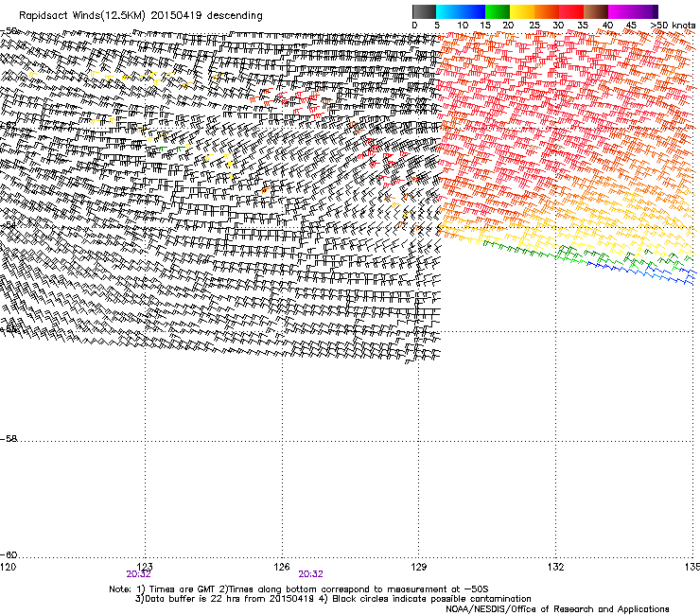Screen dimensions: 700x615
Task: Click the longitude label '132'
Action: click(x=555, y=567)
